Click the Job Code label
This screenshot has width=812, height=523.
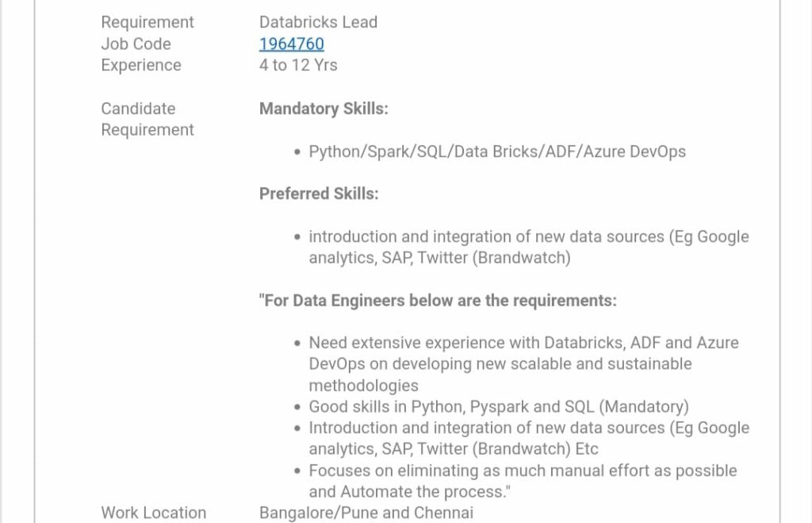(136, 44)
